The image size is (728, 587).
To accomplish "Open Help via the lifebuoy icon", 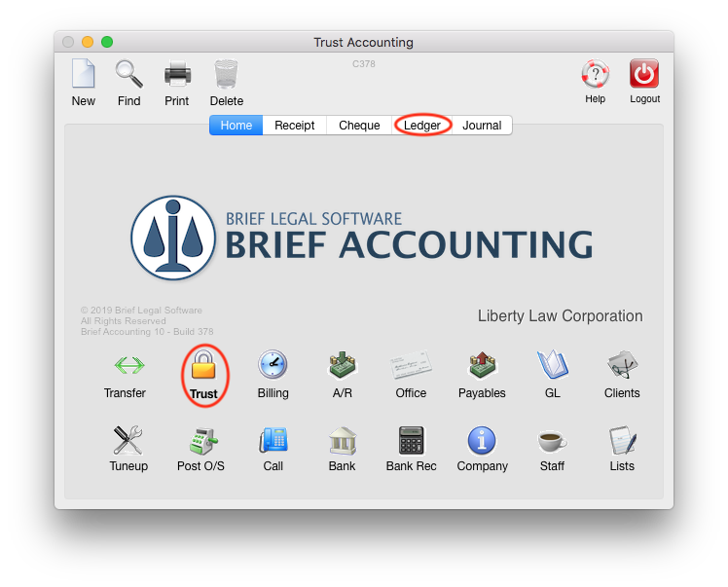I will coord(596,73).
